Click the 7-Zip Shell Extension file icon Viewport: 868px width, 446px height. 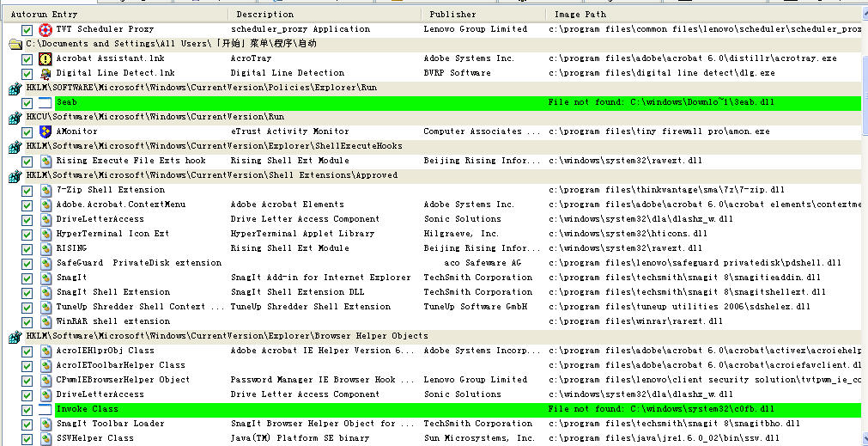coord(46,191)
